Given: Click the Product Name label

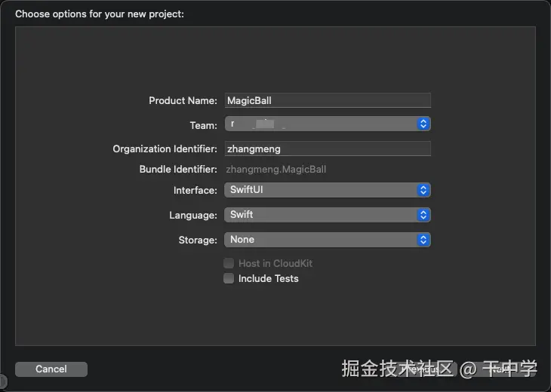Looking at the screenshot, I should (183, 100).
